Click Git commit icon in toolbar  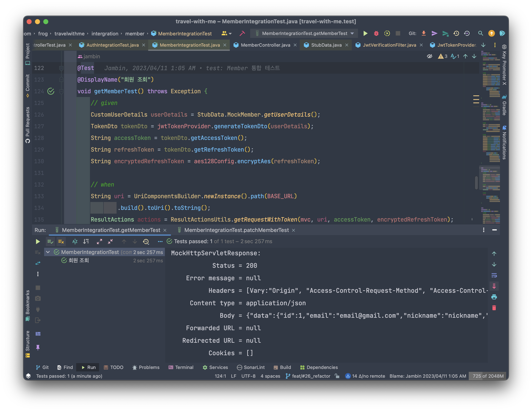[434, 33]
